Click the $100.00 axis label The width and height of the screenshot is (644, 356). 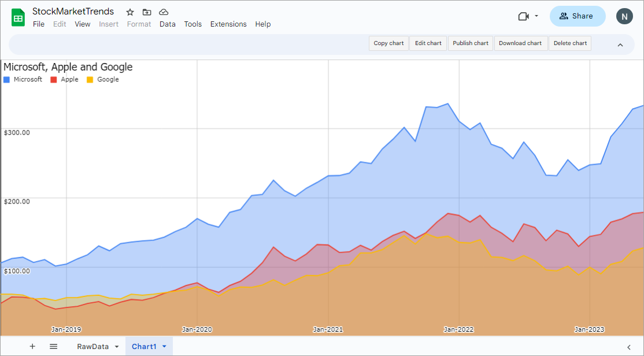[x=17, y=271]
